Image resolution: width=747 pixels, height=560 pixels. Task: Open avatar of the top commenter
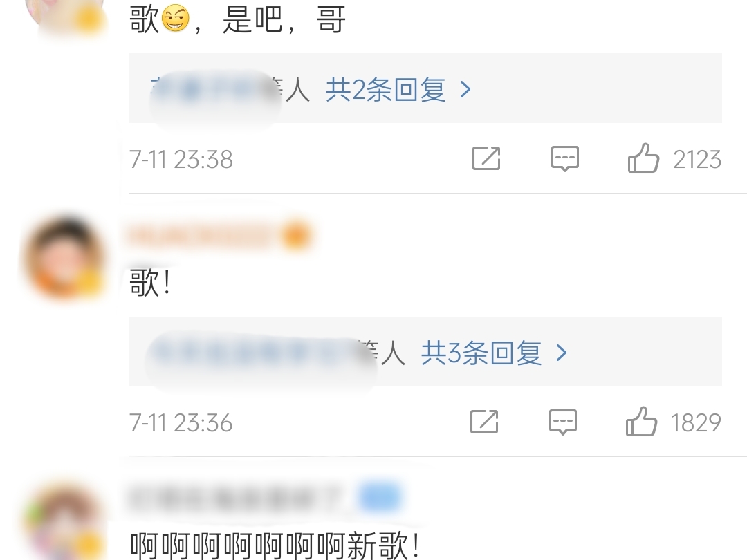64,15
